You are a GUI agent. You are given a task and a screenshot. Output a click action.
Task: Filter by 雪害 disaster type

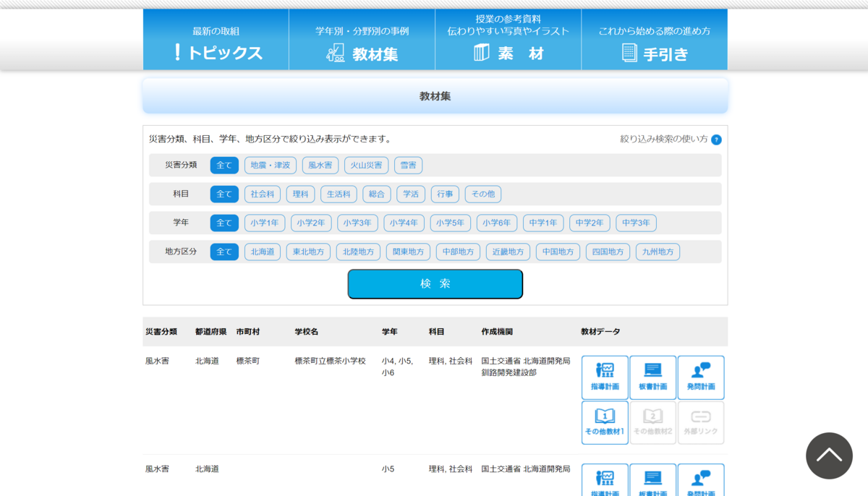point(408,165)
